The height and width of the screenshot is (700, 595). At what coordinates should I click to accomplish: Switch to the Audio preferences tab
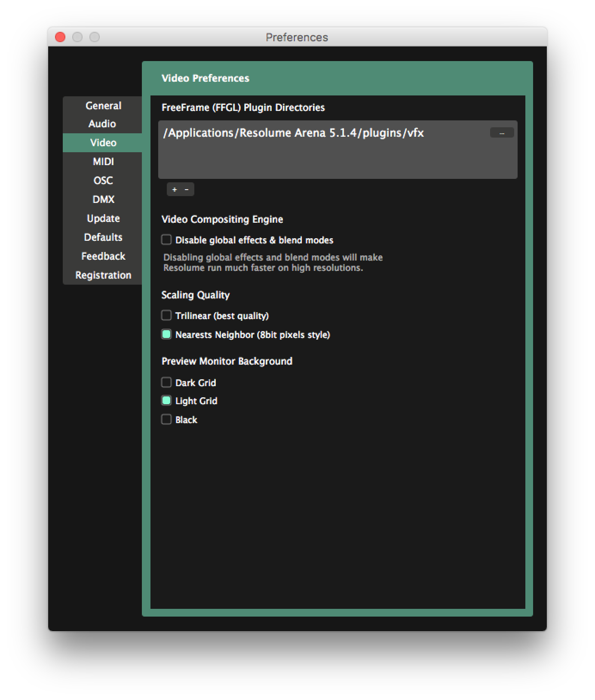[x=102, y=124]
